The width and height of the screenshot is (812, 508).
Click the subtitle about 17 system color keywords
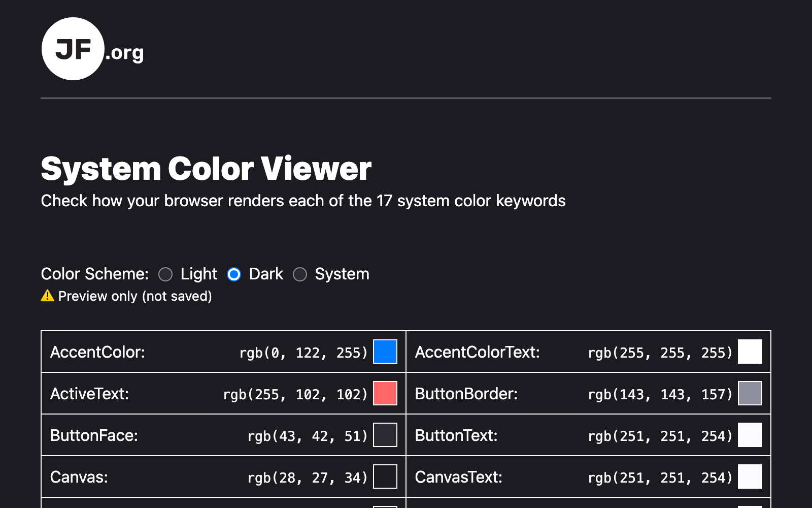click(303, 201)
